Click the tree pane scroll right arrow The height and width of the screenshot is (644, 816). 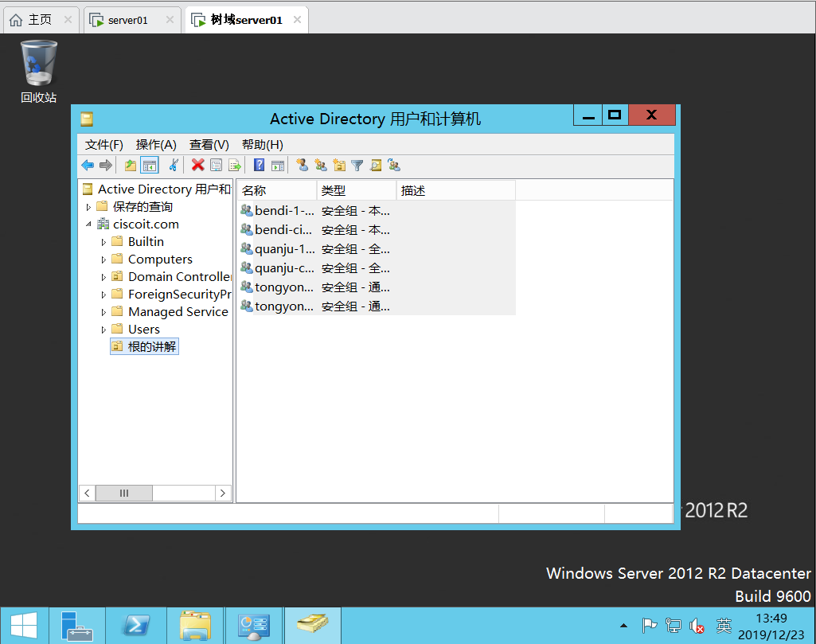[223, 493]
